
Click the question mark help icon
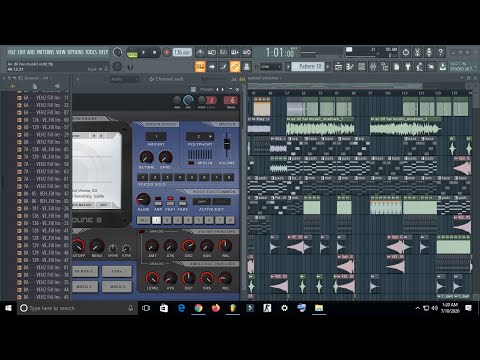tap(441, 52)
